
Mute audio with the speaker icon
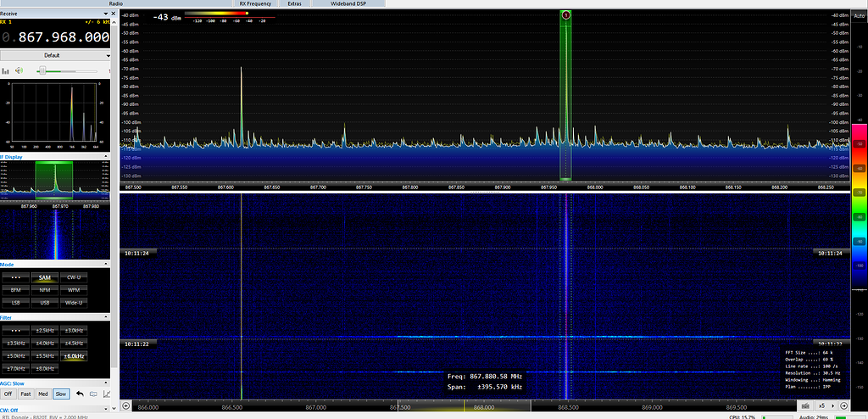click(x=20, y=71)
